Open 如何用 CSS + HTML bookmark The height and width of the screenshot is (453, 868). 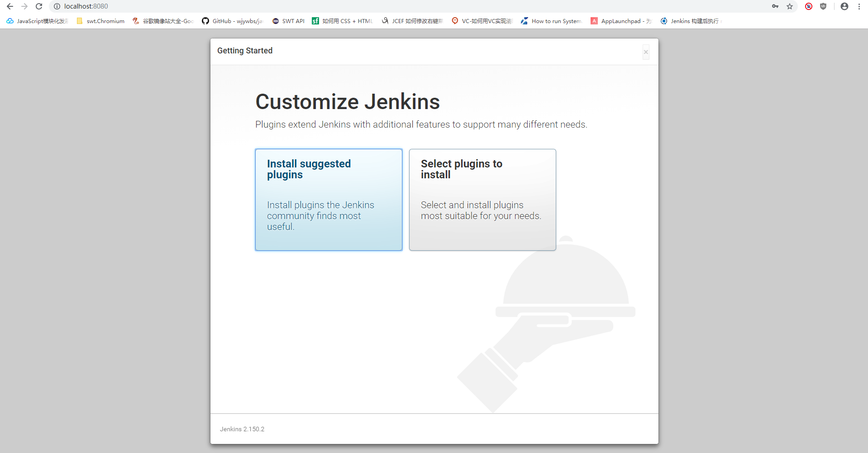343,21
